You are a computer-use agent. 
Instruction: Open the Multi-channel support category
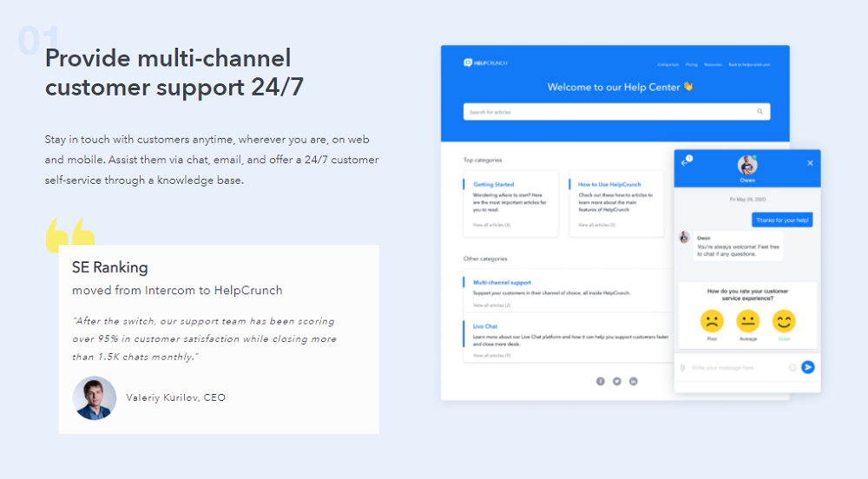[502, 282]
